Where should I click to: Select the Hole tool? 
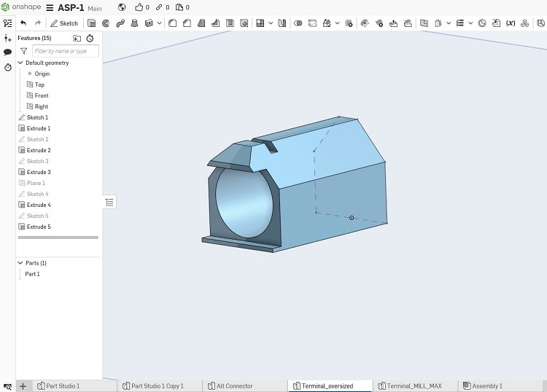244,23
